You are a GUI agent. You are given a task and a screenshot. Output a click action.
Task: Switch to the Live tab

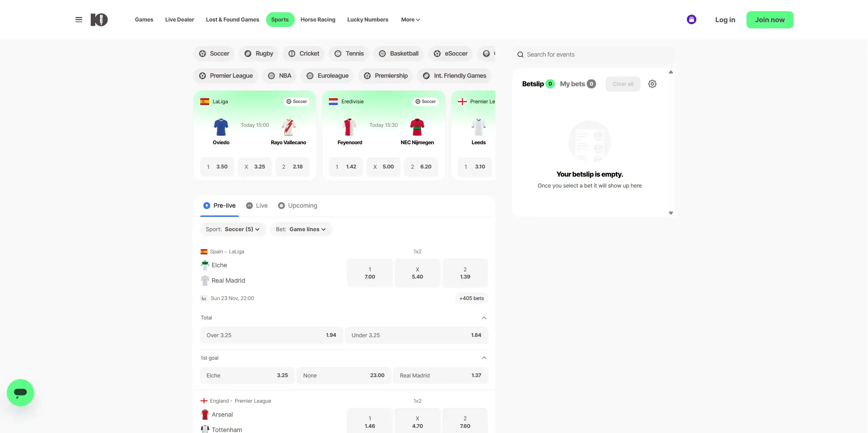[257, 206]
